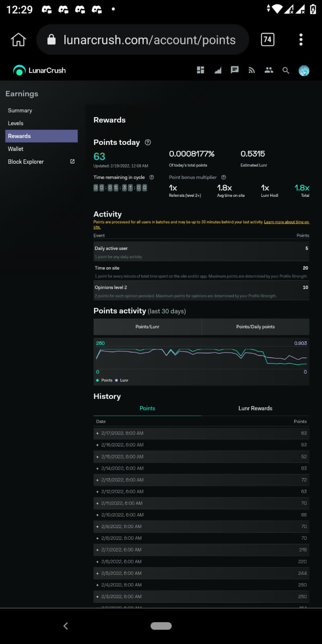Viewport: 322px width, 644px height.
Task: Open the profile avatar menu
Action: point(304,70)
